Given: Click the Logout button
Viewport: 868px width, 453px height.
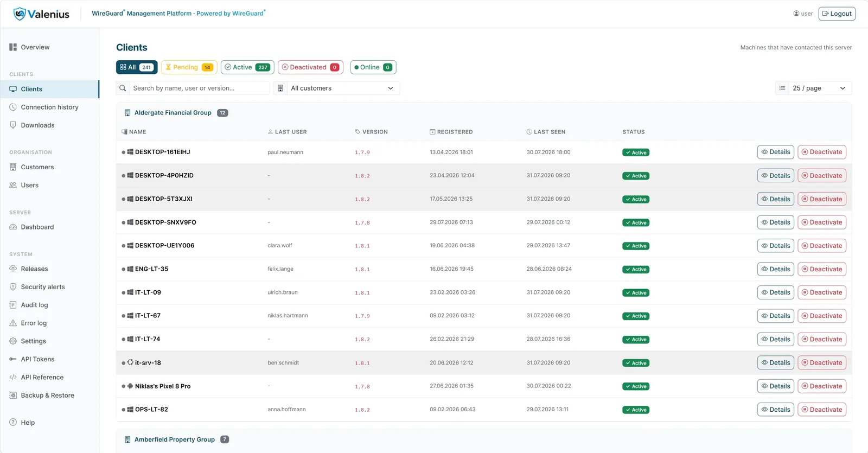Looking at the screenshot, I should [x=837, y=14].
